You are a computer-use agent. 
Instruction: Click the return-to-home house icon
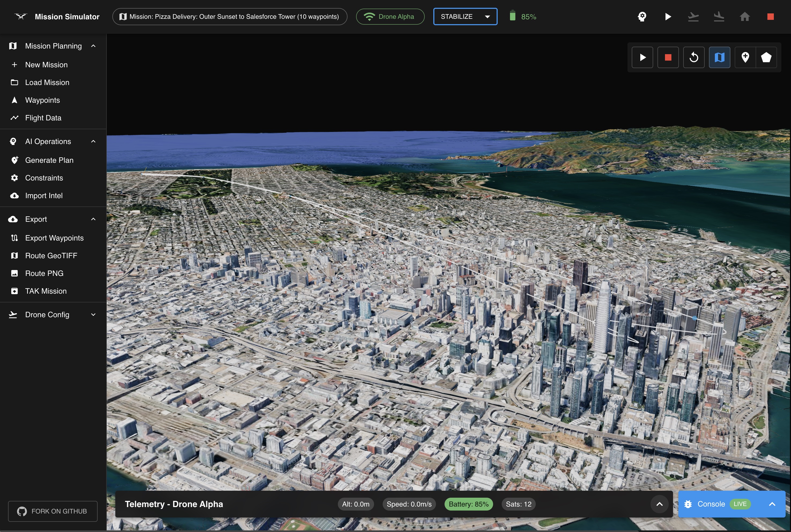tap(745, 17)
